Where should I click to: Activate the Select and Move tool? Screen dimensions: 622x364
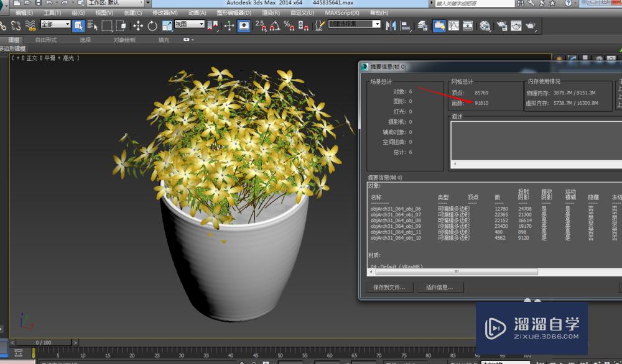pos(137,25)
